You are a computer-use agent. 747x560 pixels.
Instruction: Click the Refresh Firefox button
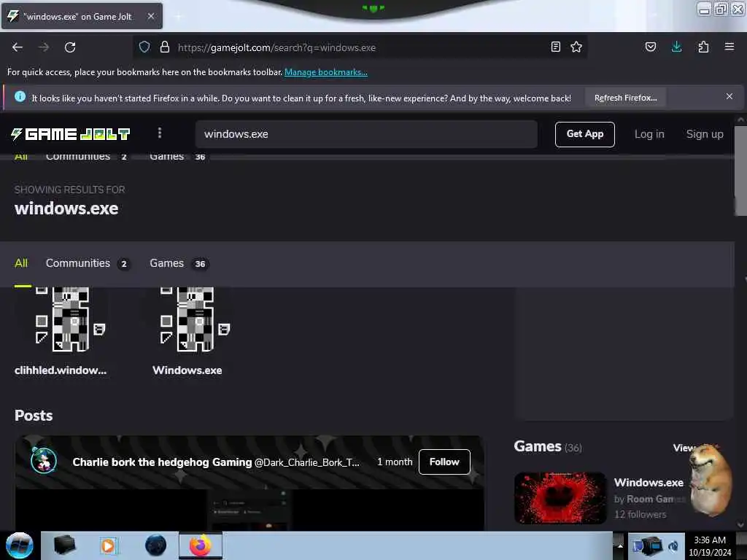pos(625,98)
